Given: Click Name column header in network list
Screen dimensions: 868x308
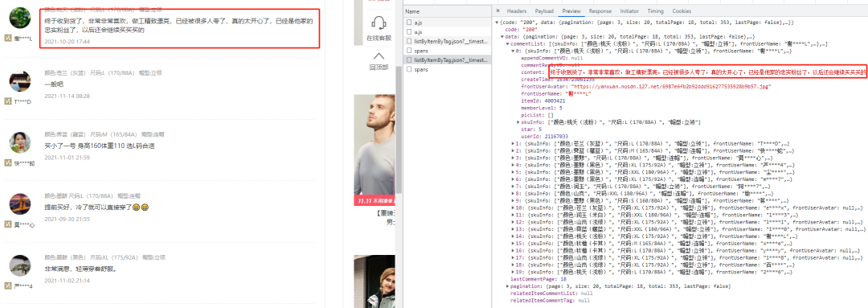Looking at the screenshot, I should click(x=411, y=11).
